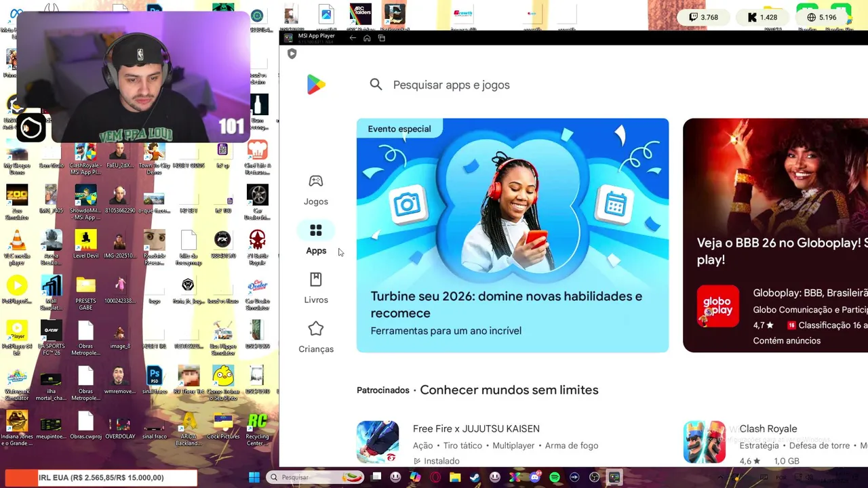
Task: Click the Kick viewer count 1.428 badge
Action: coord(763,18)
